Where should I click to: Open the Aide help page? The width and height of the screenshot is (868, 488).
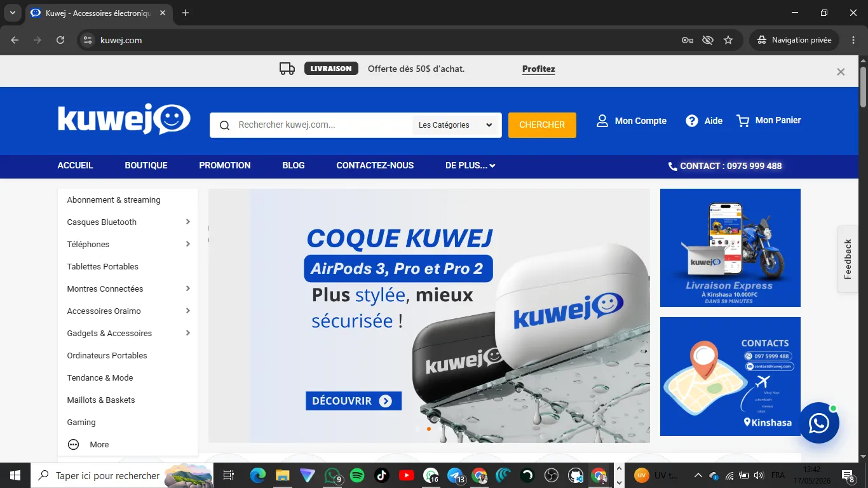pyautogui.click(x=704, y=121)
